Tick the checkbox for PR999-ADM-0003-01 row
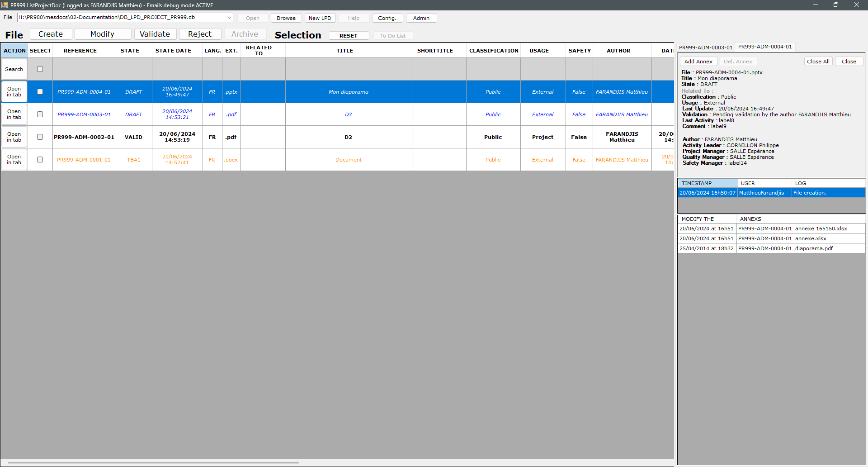 tap(40, 114)
